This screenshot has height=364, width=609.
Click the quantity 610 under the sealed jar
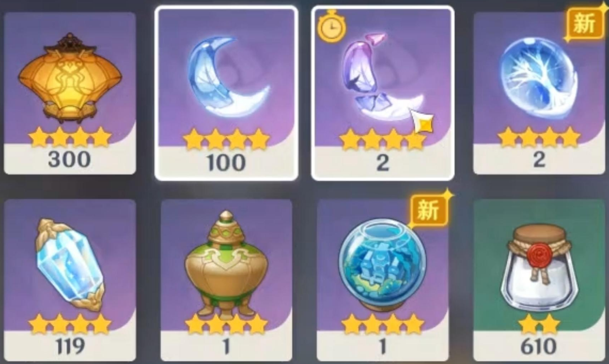(539, 346)
